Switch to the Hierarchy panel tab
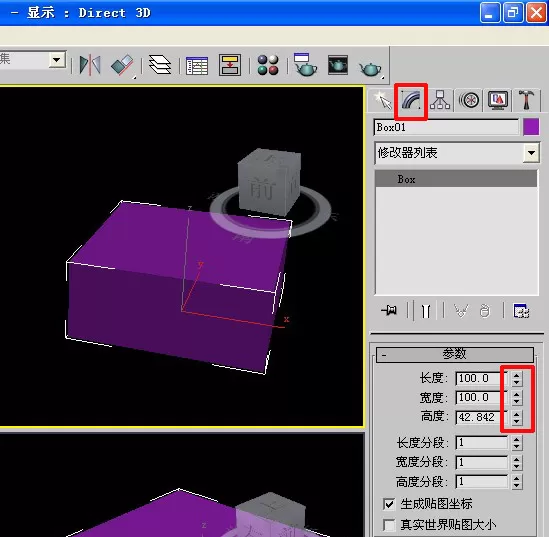The image size is (549, 537). pyautogui.click(x=440, y=100)
